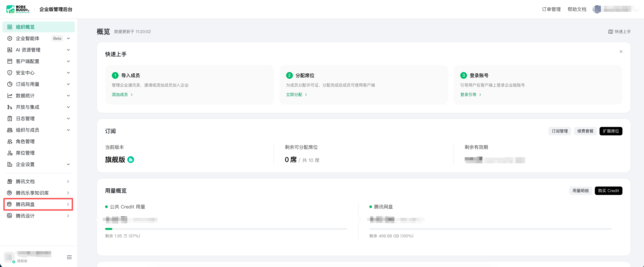Close the 快速上手 panel

pos(621,52)
